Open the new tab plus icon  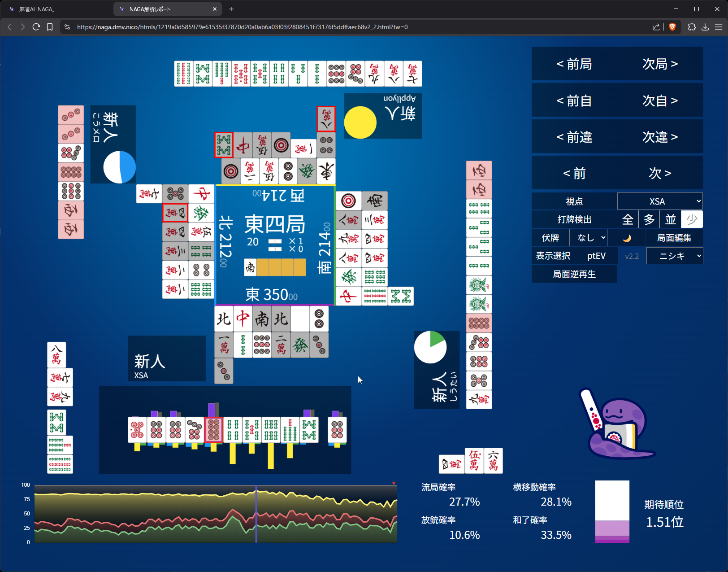pyautogui.click(x=231, y=9)
